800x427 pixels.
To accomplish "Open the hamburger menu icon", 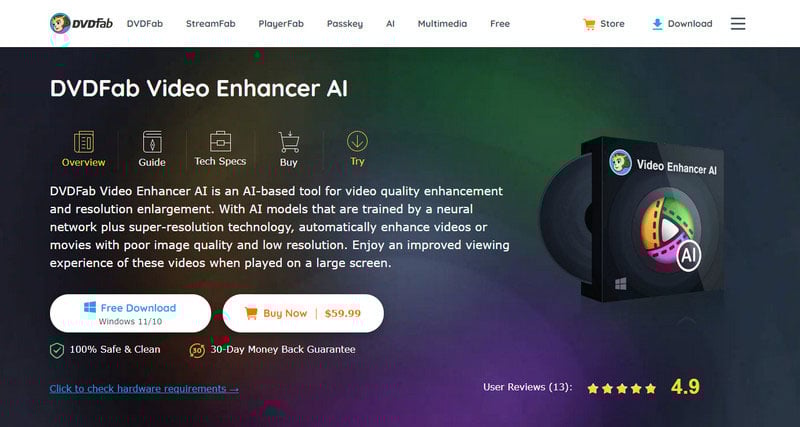I will (x=738, y=23).
